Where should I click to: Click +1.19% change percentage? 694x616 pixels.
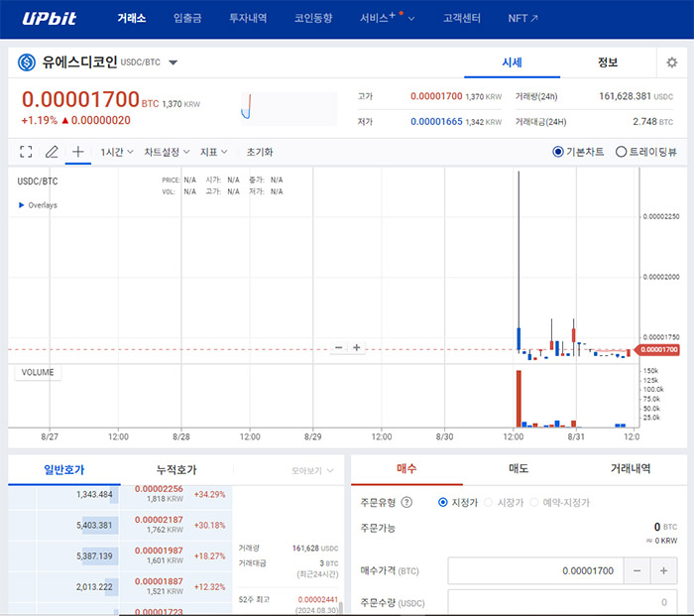pos(40,120)
